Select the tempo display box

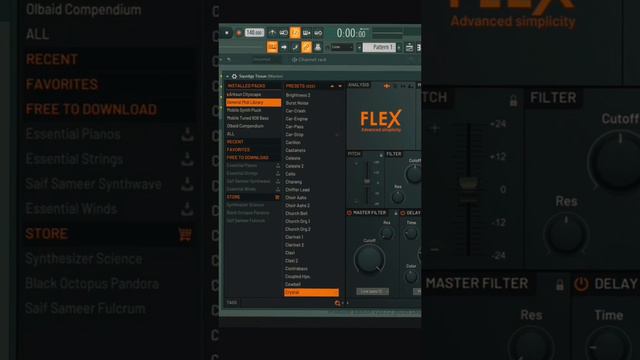click(254, 33)
